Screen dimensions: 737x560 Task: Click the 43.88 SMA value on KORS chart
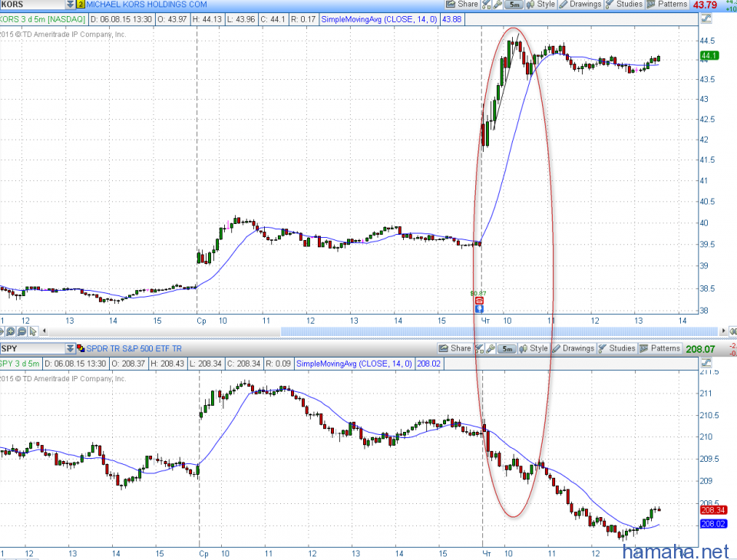point(451,19)
